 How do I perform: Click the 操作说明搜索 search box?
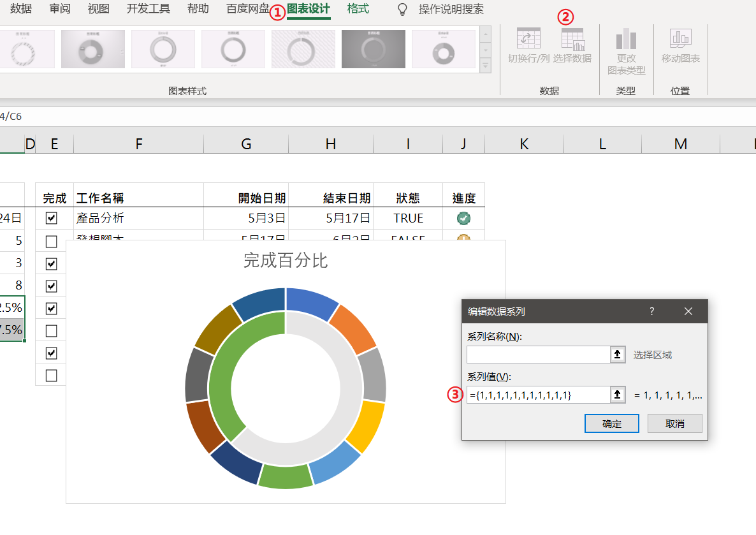pos(451,9)
